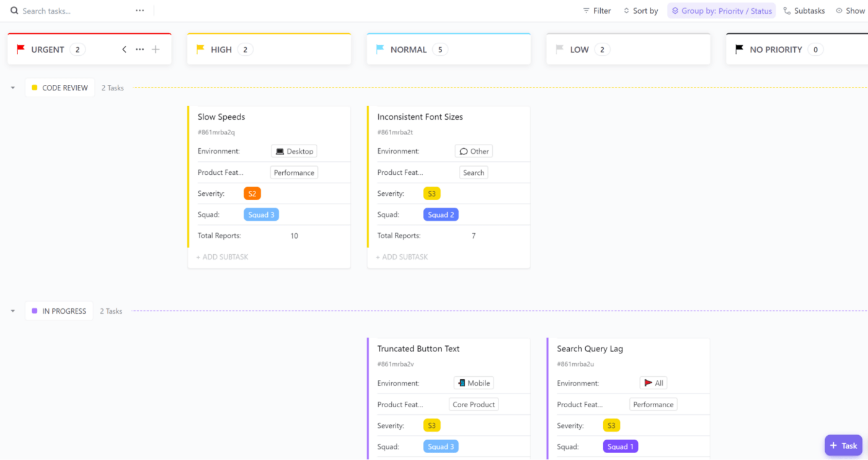Click the yellow High priority flag
The height and width of the screenshot is (460, 868).
(200, 50)
